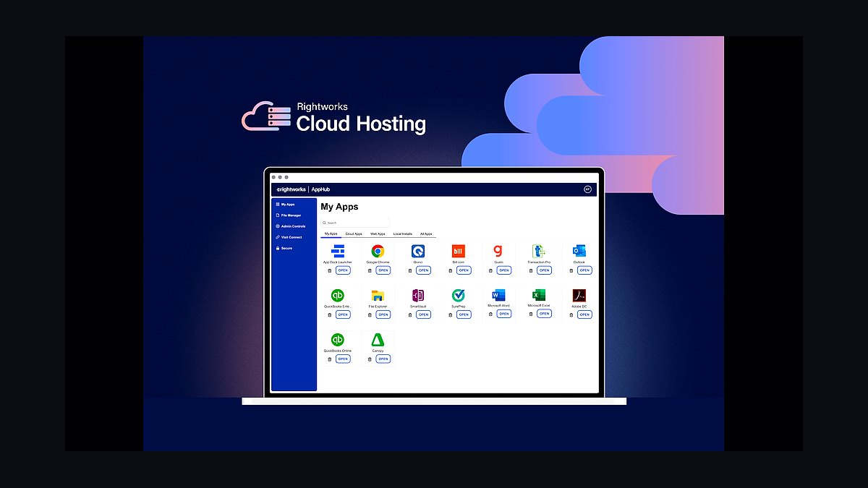The height and width of the screenshot is (488, 868).
Task: Open File Manager in the sidebar
Action: tap(289, 215)
